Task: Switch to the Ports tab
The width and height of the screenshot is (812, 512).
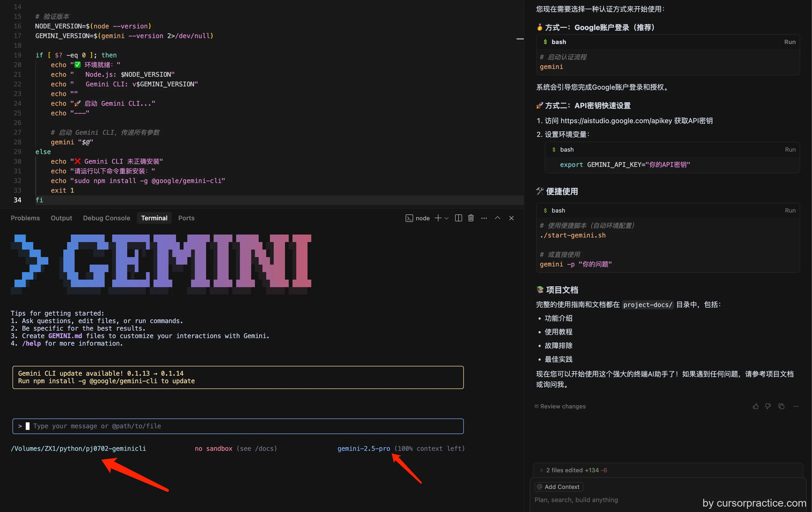Action: click(186, 218)
